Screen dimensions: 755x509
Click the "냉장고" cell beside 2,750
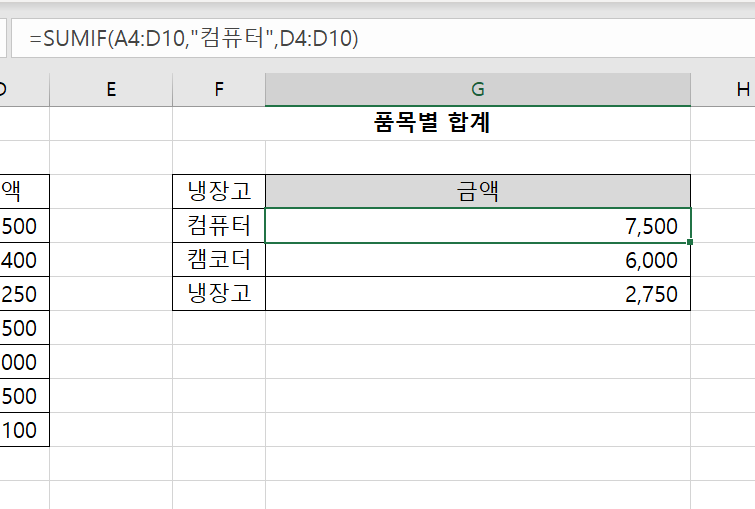219,294
